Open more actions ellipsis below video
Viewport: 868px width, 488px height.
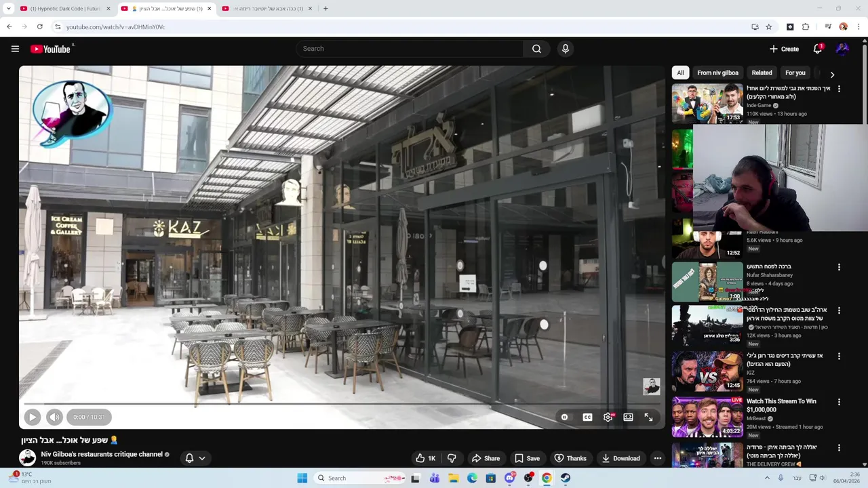point(657,458)
